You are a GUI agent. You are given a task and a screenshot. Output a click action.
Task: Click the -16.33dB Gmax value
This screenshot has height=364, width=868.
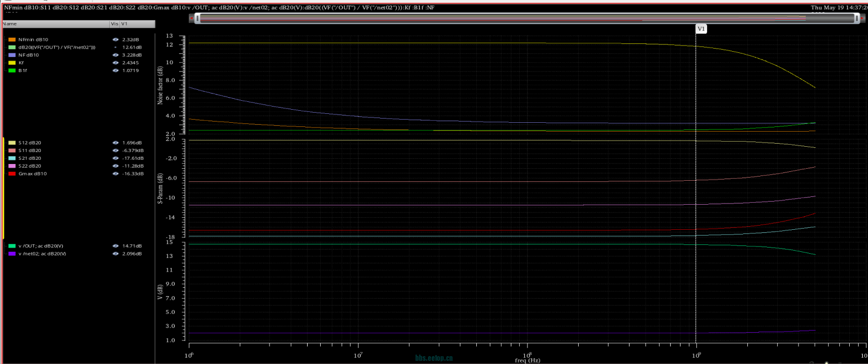(x=133, y=174)
